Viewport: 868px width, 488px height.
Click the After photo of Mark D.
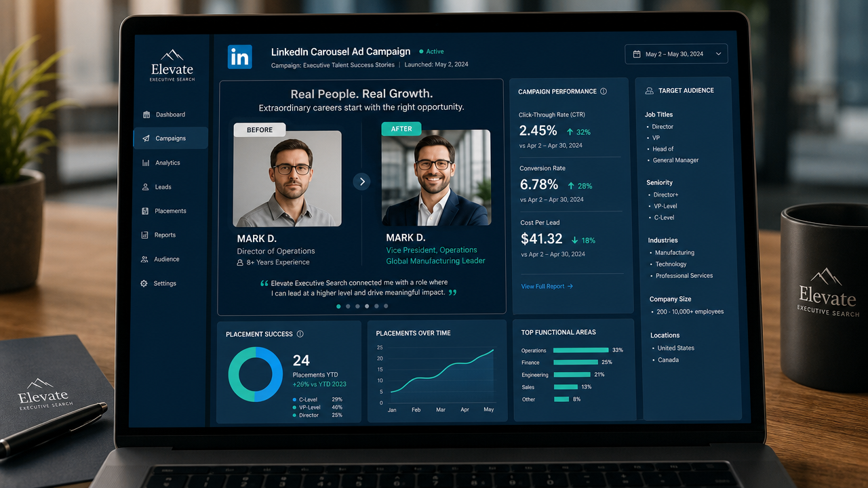(436, 178)
